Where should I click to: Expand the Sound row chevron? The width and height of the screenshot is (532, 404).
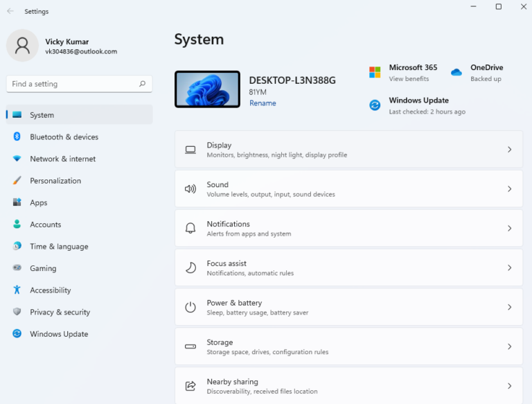[509, 189]
